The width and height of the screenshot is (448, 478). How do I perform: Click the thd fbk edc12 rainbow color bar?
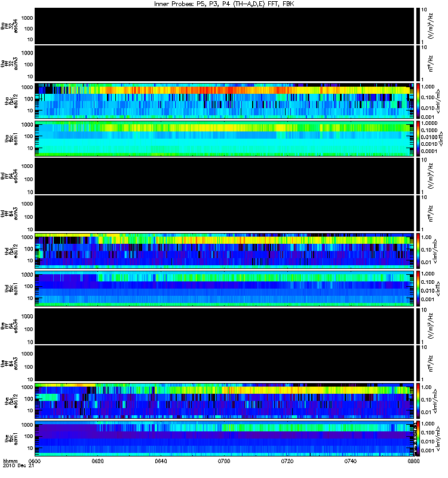(418, 251)
